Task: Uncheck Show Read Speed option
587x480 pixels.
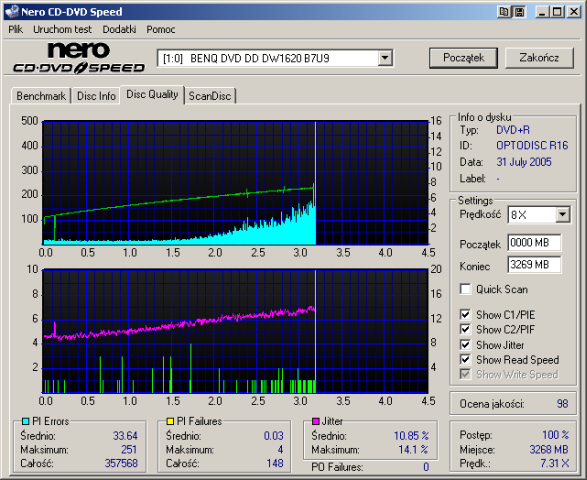Action: click(x=465, y=359)
